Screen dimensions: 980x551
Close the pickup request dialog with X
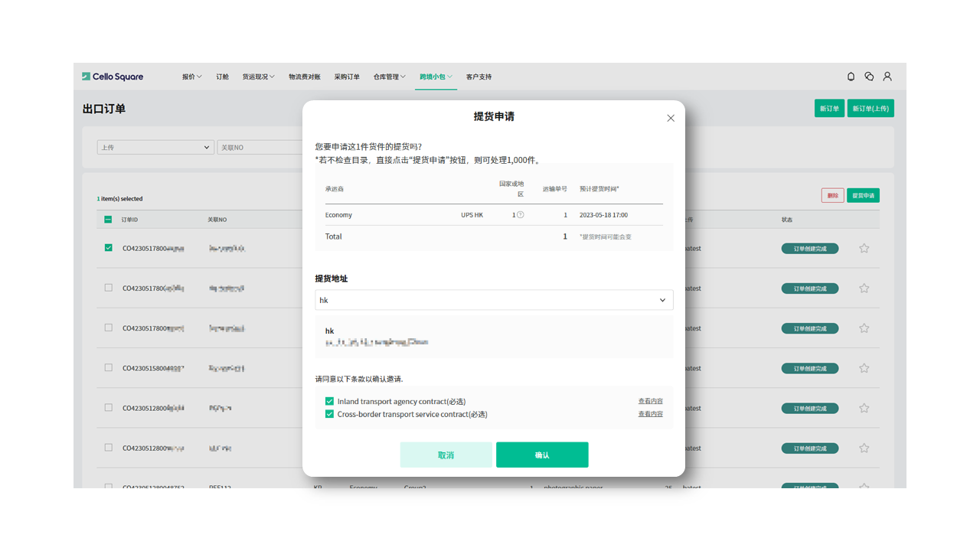[x=671, y=118]
